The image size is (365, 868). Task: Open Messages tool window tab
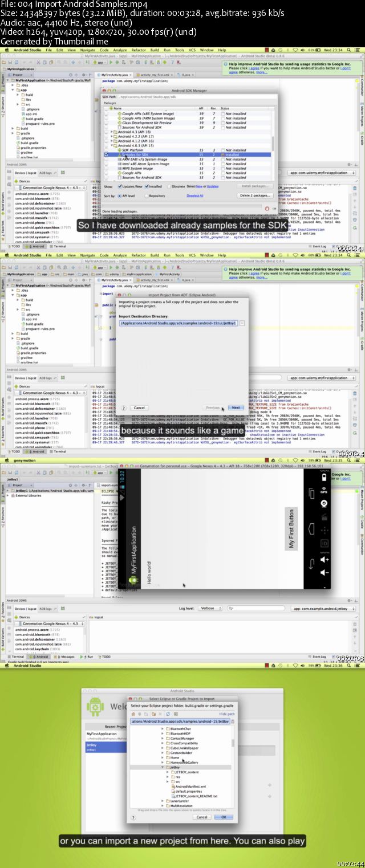tap(66, 657)
